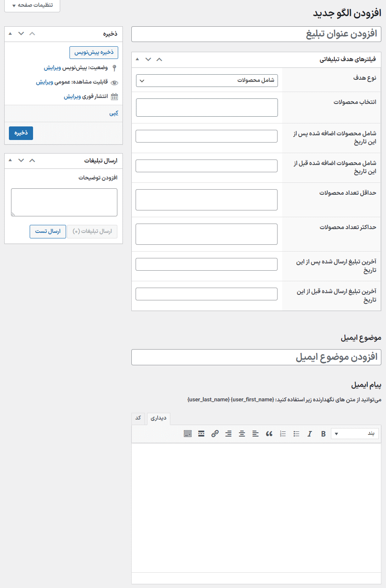Viewport: 386px width, 588px height.
Task: Click the center alignment icon
Action: pos(242,434)
